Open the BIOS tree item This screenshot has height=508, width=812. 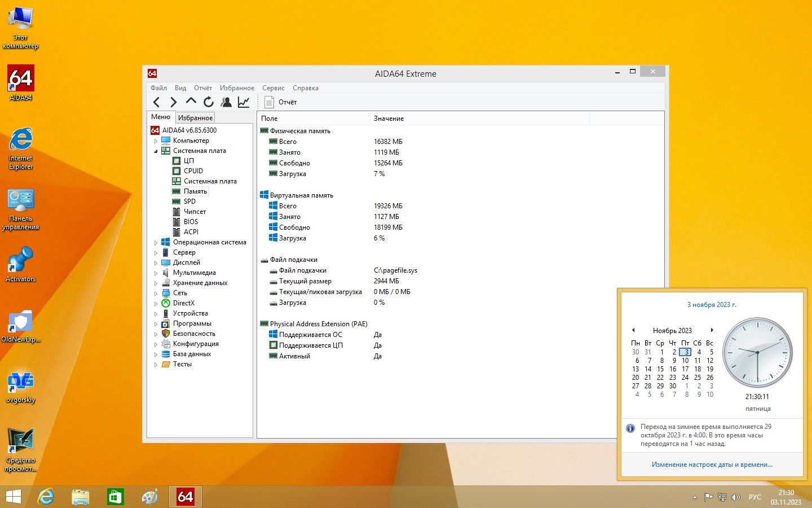click(x=191, y=222)
